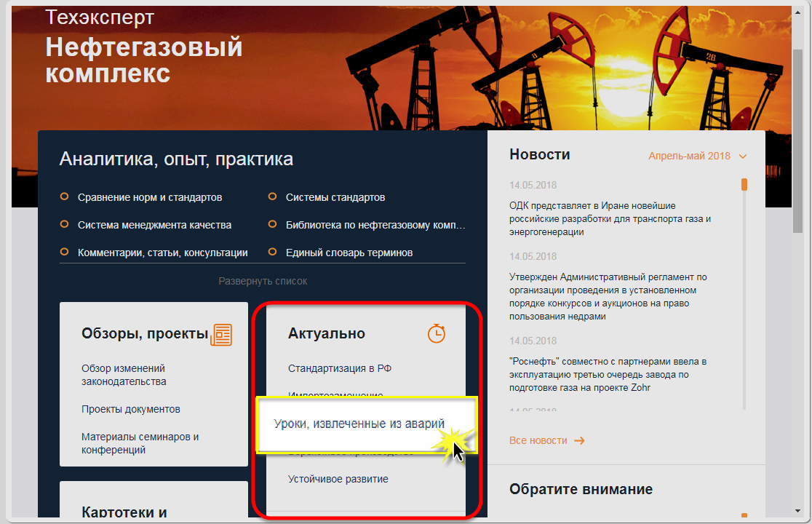Click Все новости link

[x=538, y=440]
